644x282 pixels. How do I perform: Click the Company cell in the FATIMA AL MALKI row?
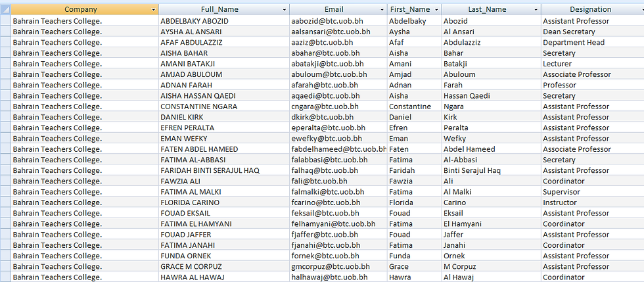point(85,192)
